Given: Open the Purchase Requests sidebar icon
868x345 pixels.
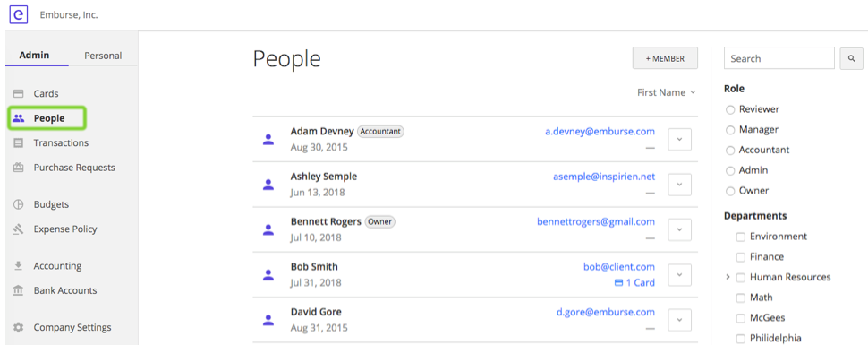Looking at the screenshot, I should (x=18, y=168).
